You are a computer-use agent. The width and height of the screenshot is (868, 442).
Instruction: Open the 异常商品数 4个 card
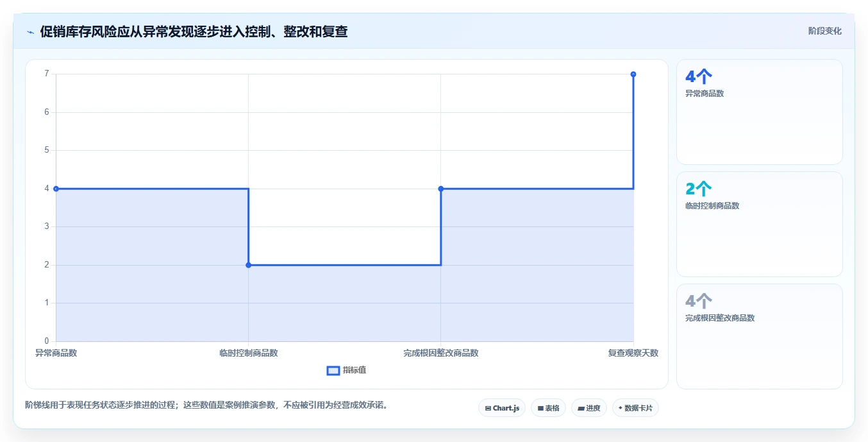point(759,112)
